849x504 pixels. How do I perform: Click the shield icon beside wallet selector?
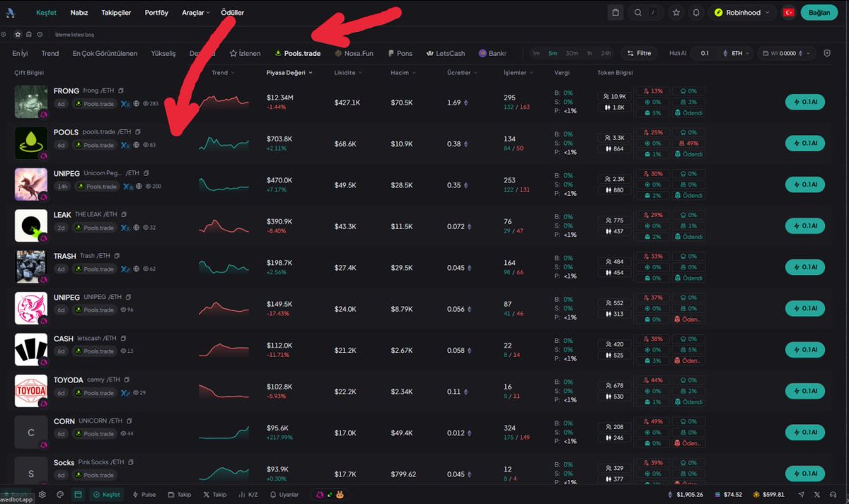[827, 53]
